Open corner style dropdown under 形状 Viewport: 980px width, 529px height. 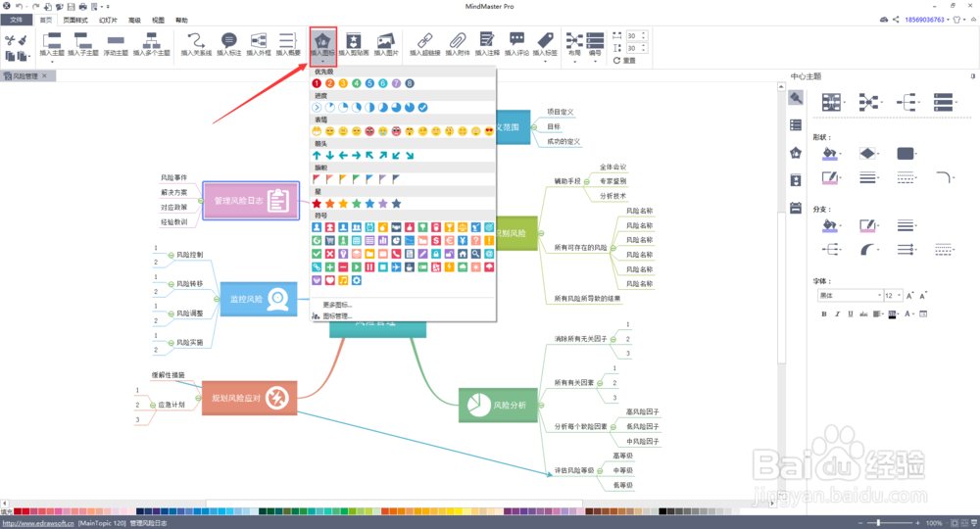click(945, 178)
